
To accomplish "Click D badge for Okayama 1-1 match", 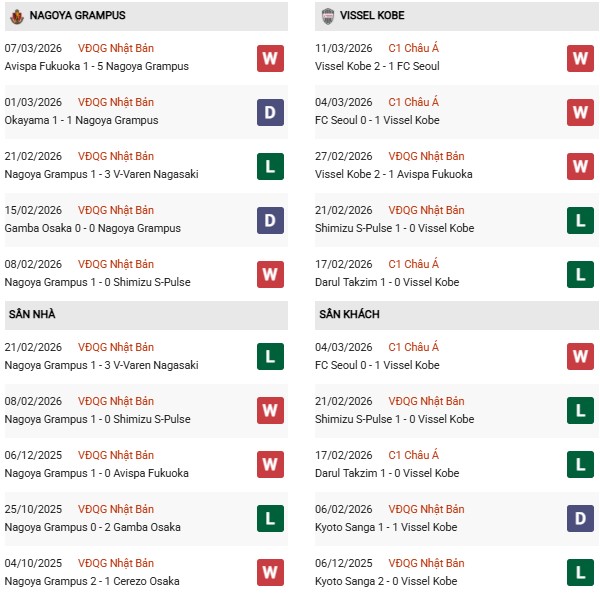I will tap(269, 112).
